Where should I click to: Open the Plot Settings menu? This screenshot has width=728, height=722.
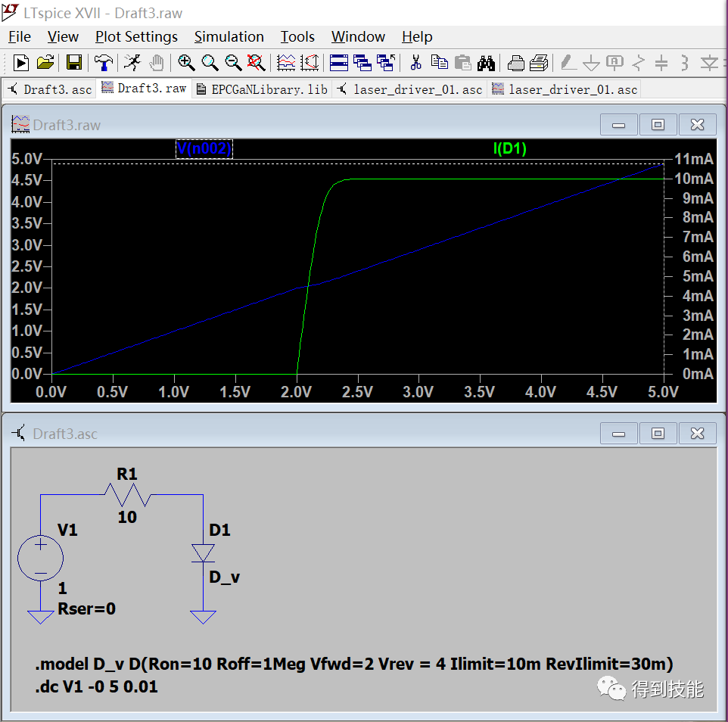[x=136, y=36]
